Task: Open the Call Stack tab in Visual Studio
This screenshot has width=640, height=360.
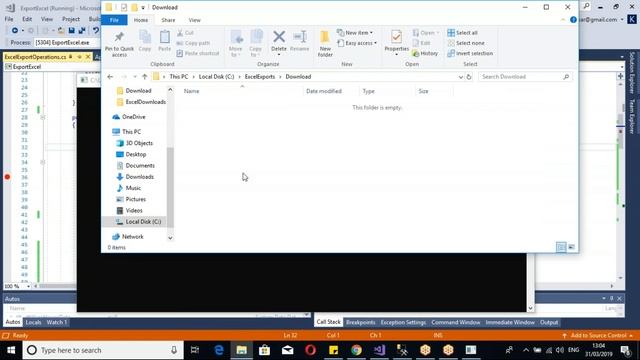Action: point(329,322)
